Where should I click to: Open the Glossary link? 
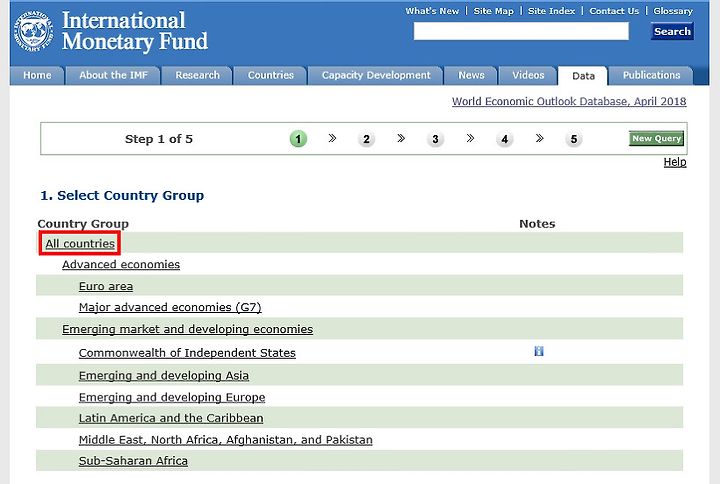pos(673,11)
